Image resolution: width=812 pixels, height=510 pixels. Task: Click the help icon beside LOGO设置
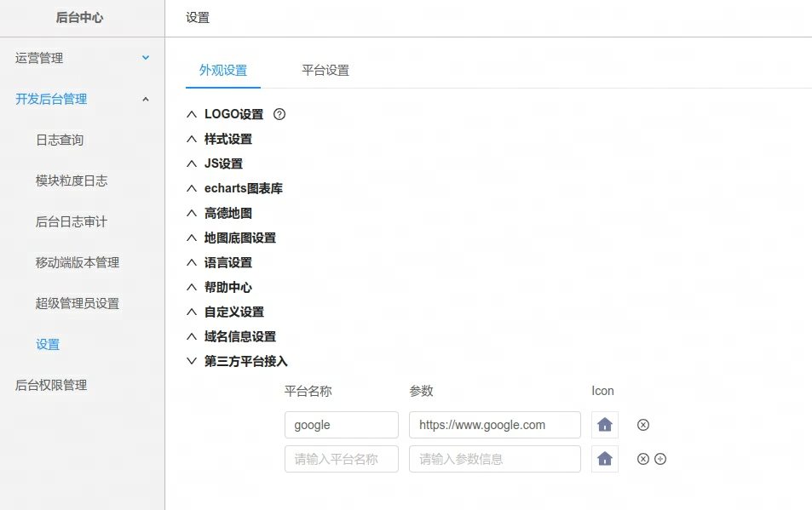click(x=279, y=114)
